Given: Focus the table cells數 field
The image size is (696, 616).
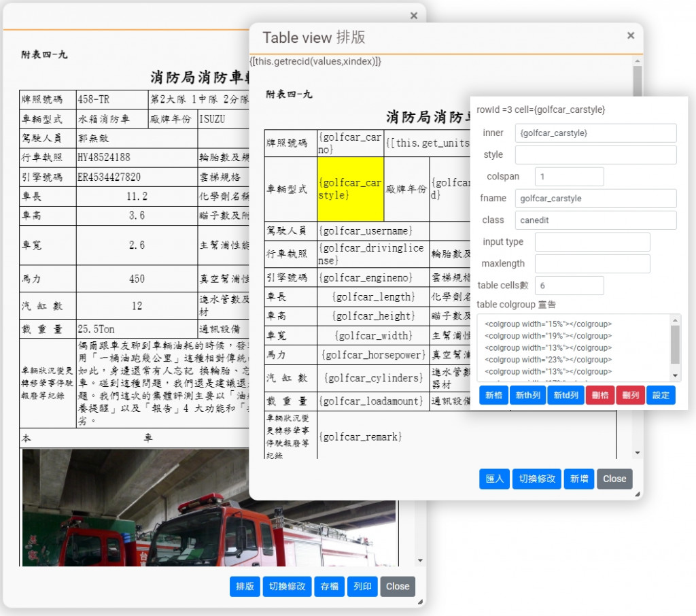Looking at the screenshot, I should [569, 286].
